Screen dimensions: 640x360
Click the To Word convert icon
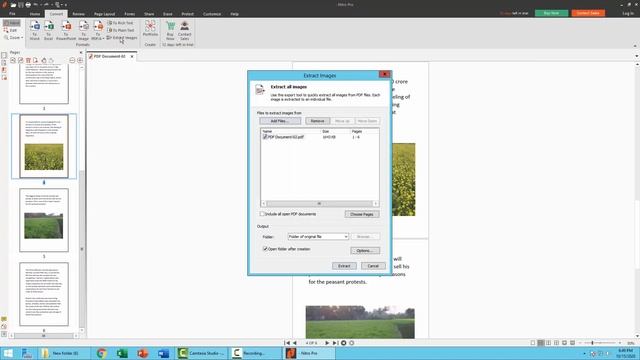35,30
